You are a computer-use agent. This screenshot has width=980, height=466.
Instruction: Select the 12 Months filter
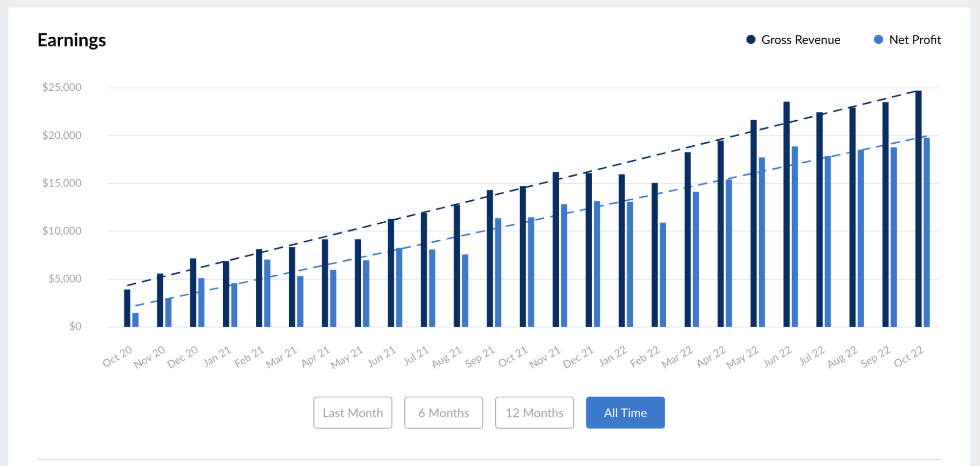click(x=534, y=413)
